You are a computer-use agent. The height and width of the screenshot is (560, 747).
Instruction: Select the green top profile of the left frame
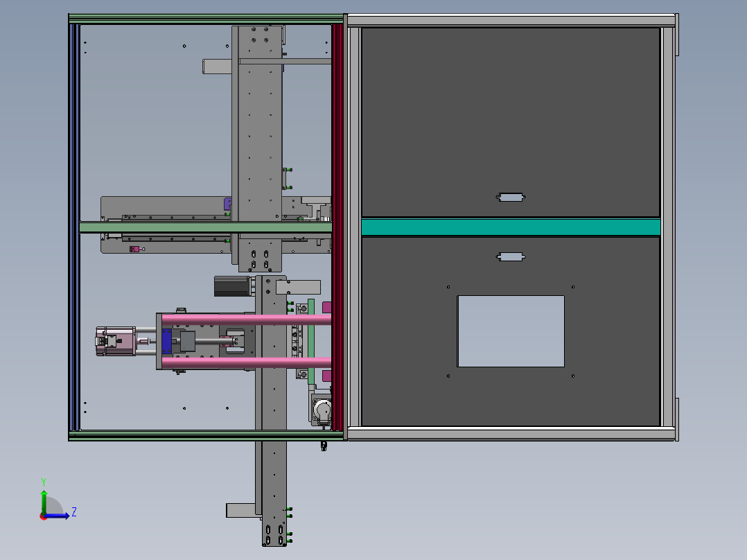pos(206,19)
